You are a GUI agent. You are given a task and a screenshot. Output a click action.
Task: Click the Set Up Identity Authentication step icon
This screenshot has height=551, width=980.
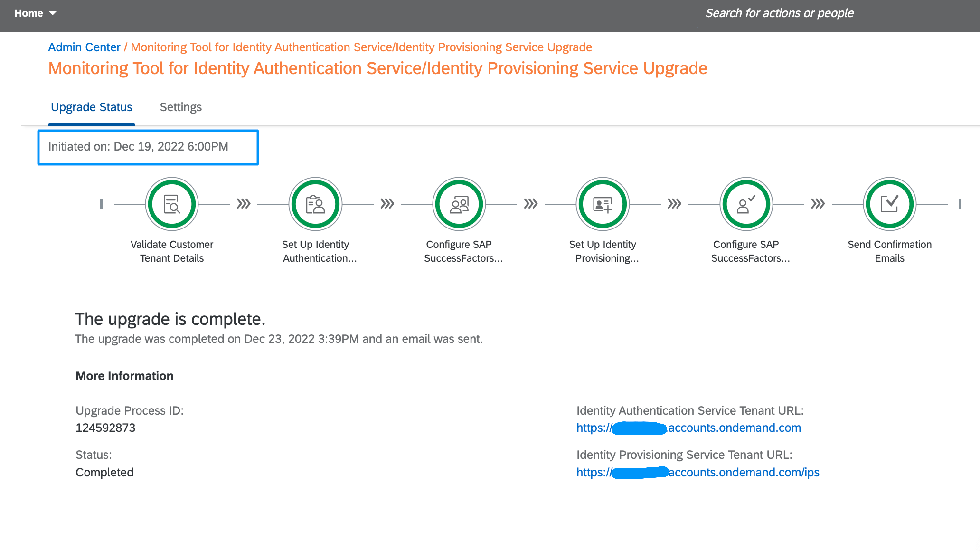[x=316, y=204]
